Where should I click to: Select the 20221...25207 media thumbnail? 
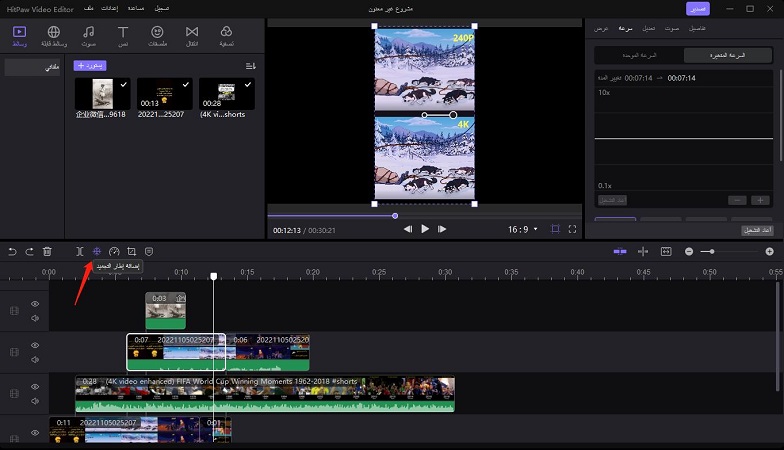pos(164,94)
